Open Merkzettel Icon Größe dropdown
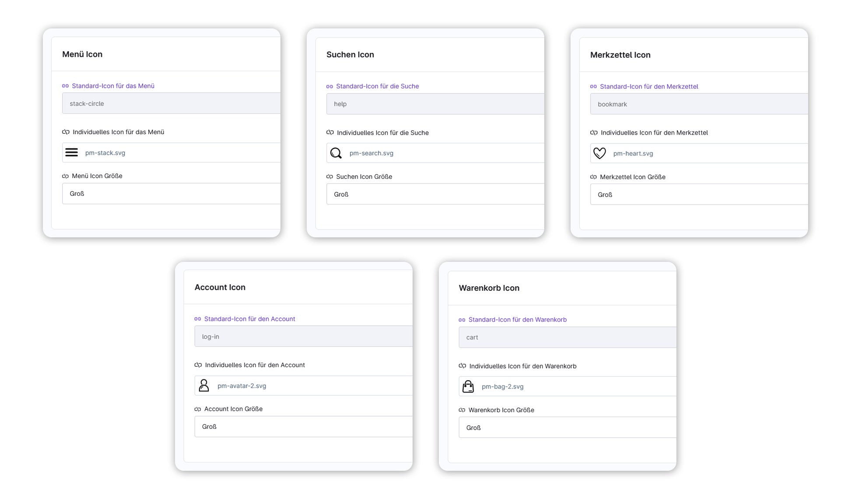 click(x=699, y=195)
